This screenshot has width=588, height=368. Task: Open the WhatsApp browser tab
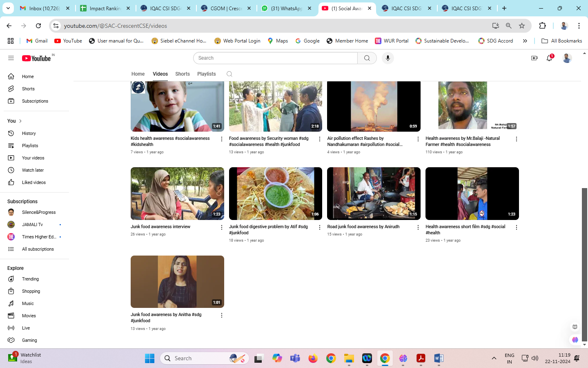click(286, 8)
